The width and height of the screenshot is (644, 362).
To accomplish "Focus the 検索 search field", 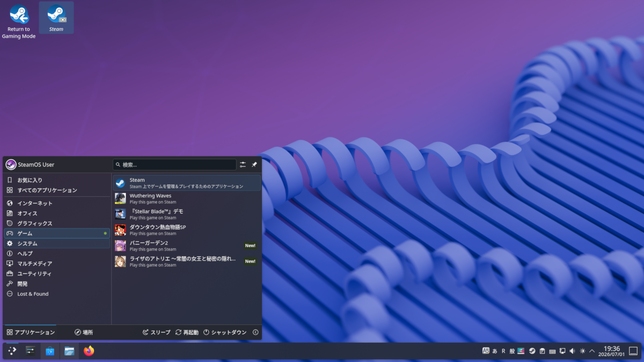I will (x=174, y=165).
